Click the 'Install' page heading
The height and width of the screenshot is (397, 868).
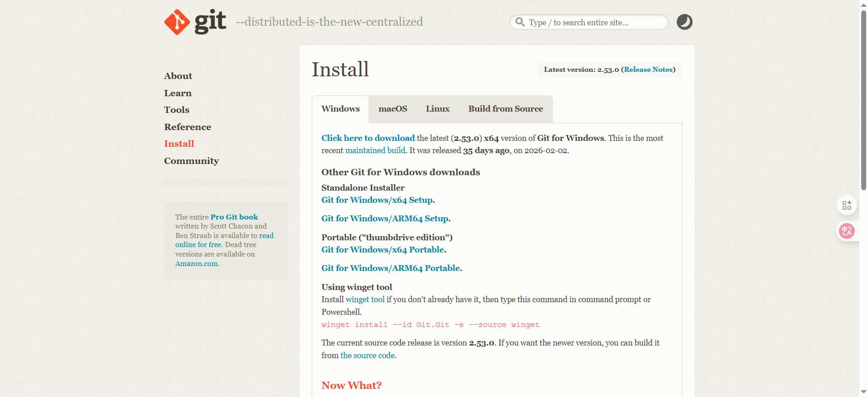(340, 70)
